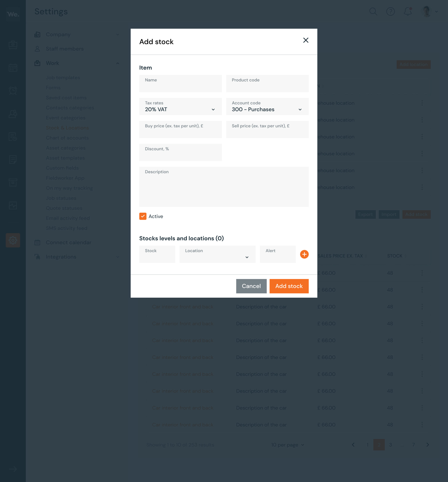
Task: Click the Add stock confirm button
Action: click(x=289, y=286)
